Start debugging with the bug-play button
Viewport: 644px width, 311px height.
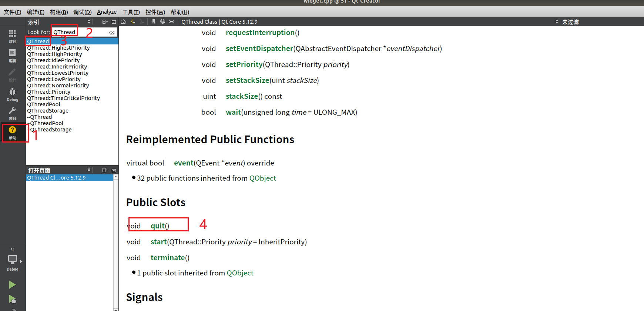pos(12,299)
